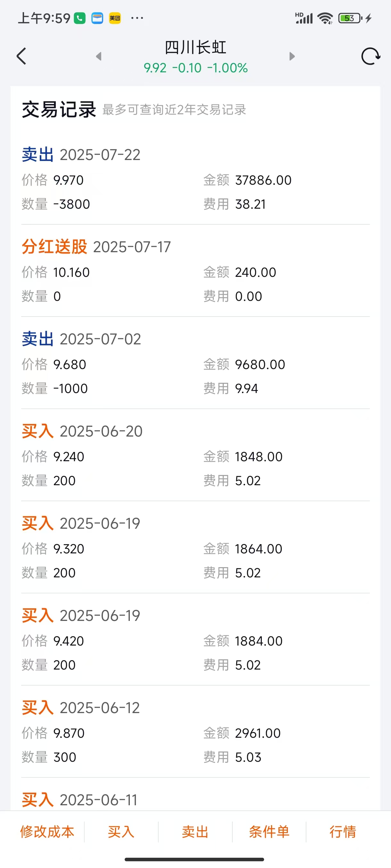This screenshot has width=391, height=868.
Task: Tap the three-dot more notifications icon
Action: pyautogui.click(x=137, y=18)
